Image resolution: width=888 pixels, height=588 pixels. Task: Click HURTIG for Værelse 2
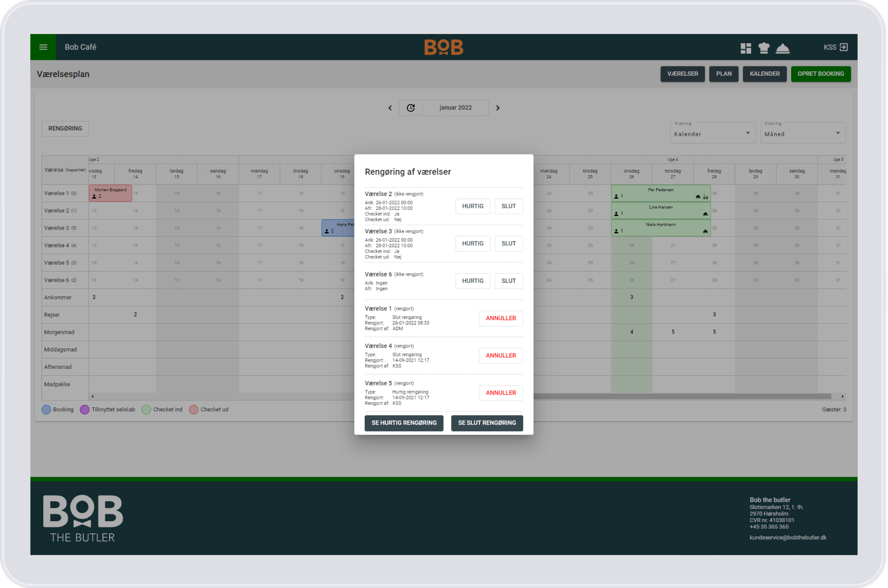[x=473, y=206]
